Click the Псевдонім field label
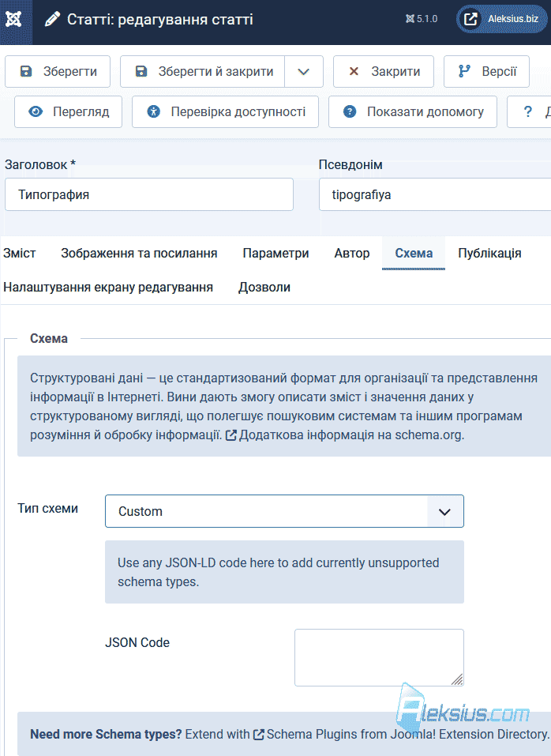Viewport: 551px width, 756px height. (x=350, y=164)
